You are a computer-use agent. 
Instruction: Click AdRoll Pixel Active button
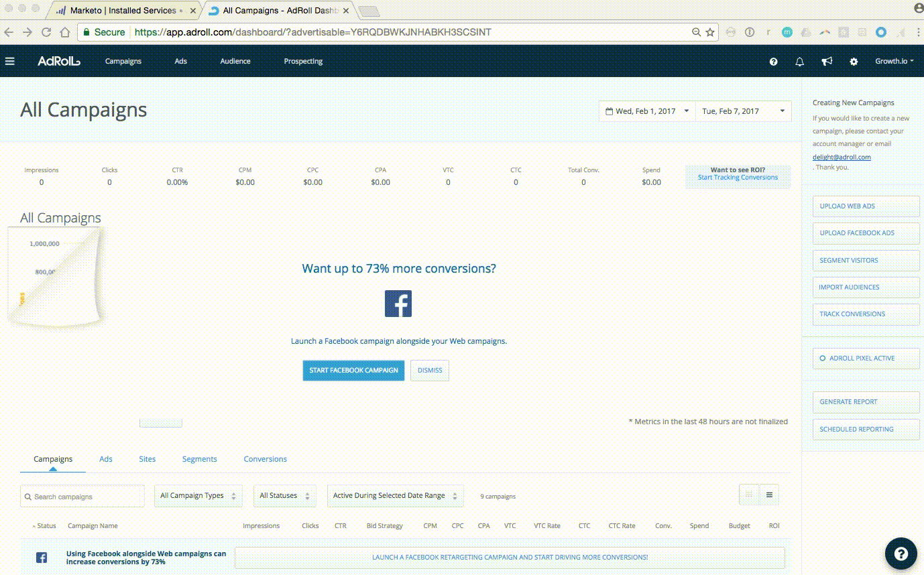point(866,359)
